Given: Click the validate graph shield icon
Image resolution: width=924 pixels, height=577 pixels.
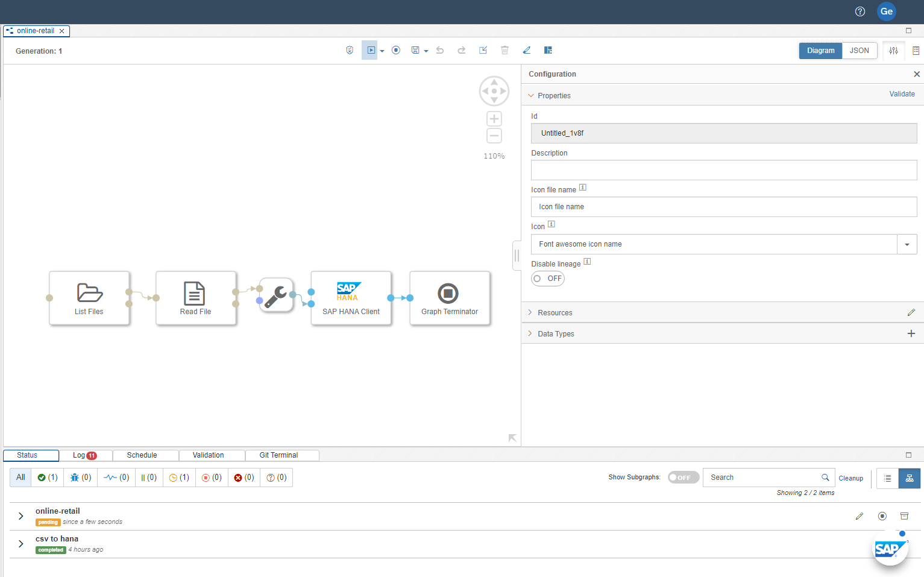Looking at the screenshot, I should 350,51.
